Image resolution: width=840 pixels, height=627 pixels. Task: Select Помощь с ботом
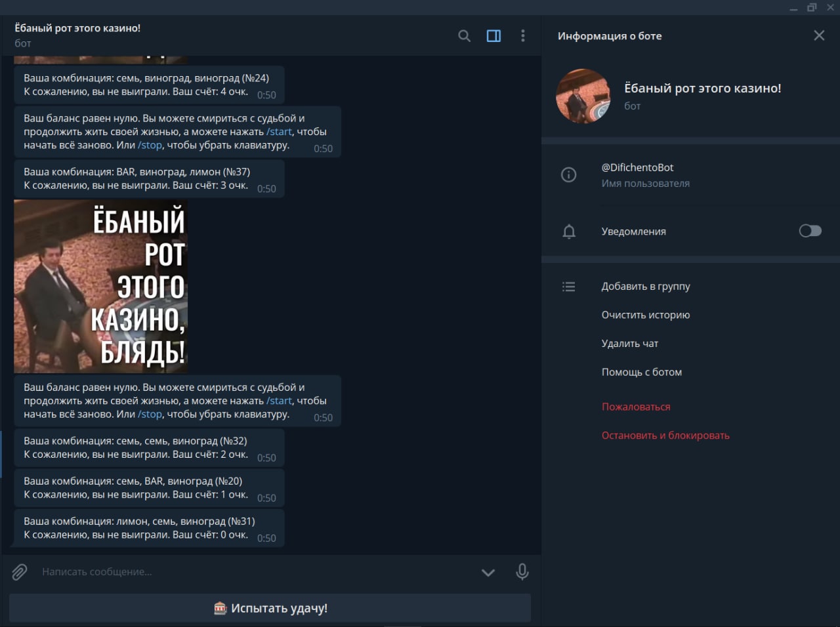[642, 372]
